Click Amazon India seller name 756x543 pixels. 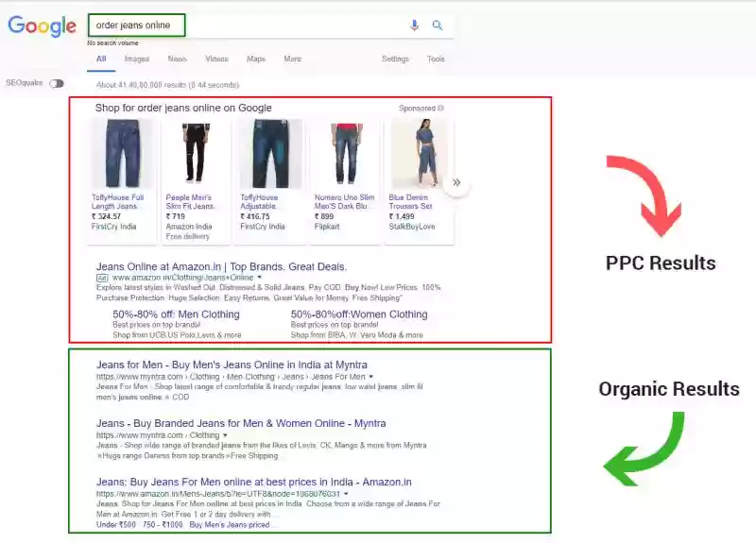(189, 227)
